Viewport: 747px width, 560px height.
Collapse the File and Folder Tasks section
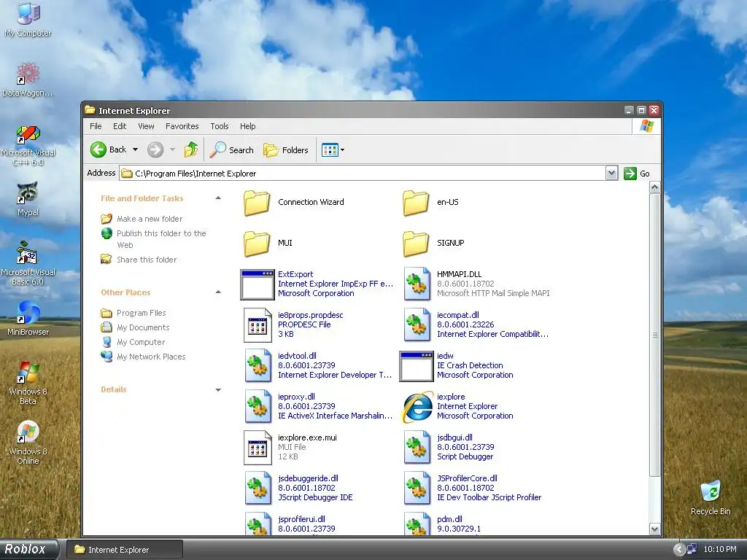point(218,198)
